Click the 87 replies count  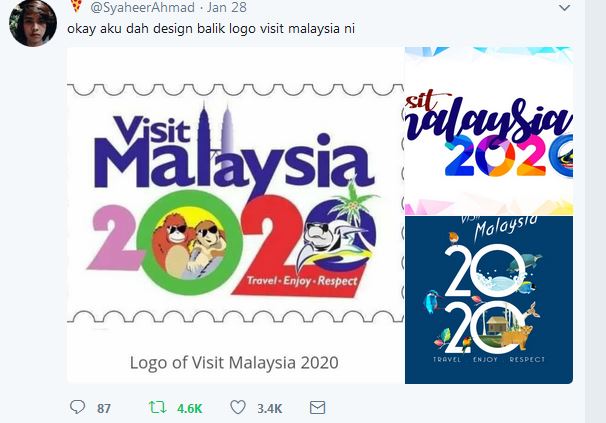104,409
